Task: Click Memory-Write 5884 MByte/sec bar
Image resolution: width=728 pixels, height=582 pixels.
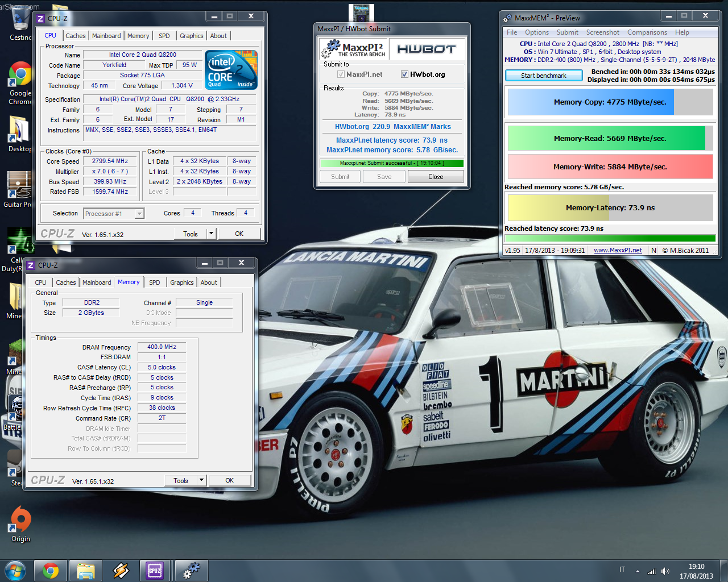Action: click(x=610, y=167)
